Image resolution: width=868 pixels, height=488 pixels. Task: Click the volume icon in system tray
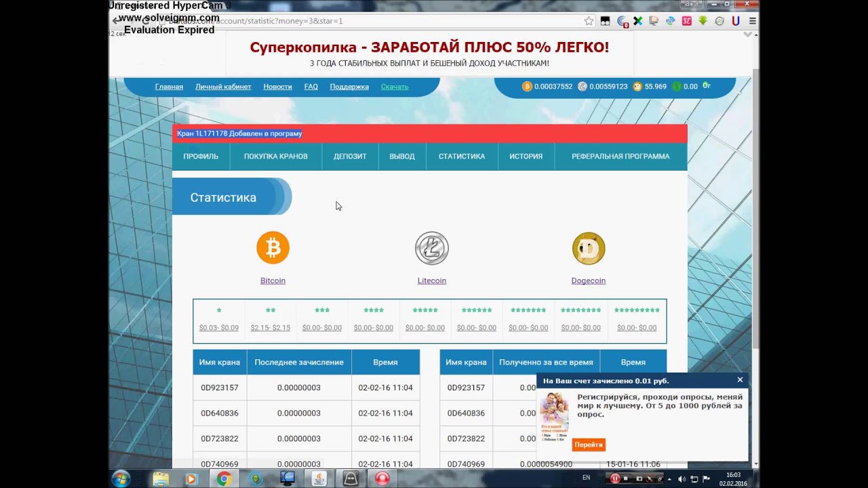click(682, 479)
